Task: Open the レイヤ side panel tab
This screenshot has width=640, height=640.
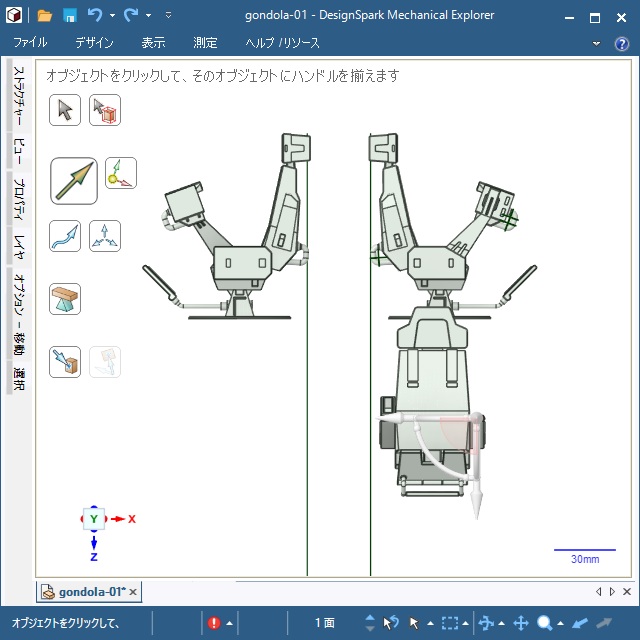Action: click(x=18, y=247)
